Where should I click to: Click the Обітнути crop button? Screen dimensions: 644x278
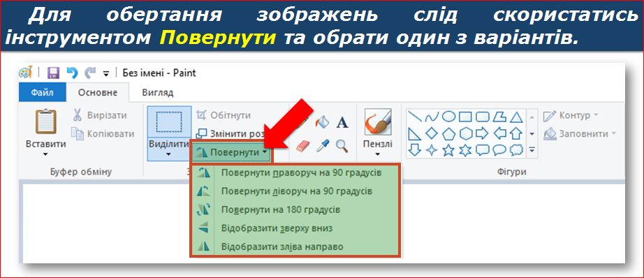tap(224, 115)
